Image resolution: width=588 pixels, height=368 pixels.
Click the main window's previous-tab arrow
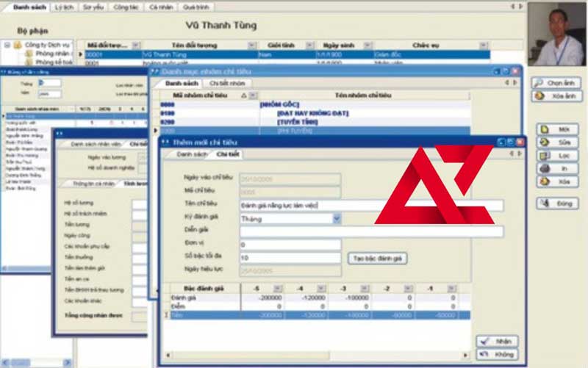513,7
